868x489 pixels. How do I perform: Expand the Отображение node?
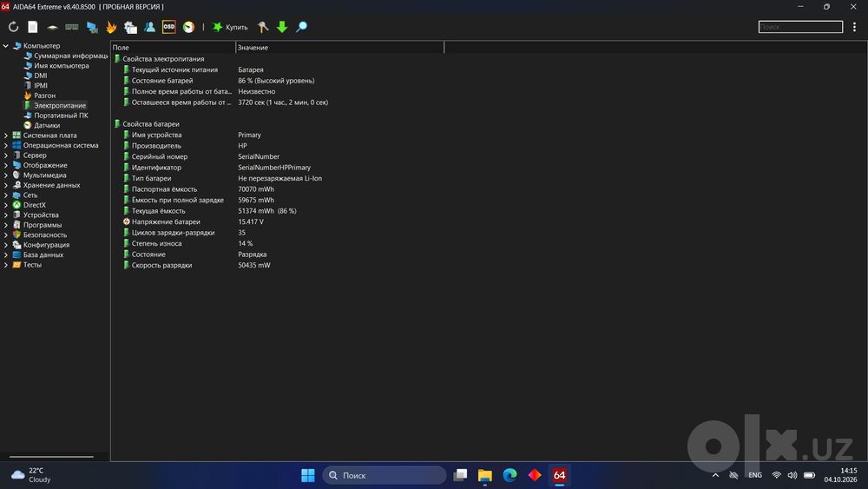pos(6,166)
